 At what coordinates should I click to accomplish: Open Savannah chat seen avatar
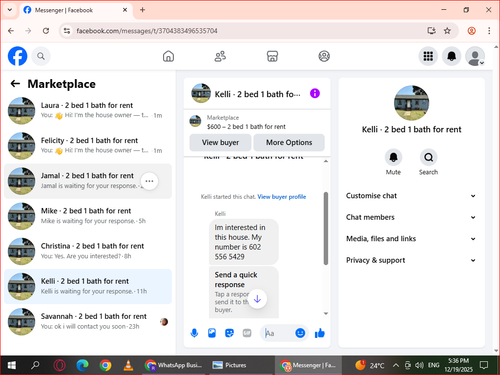pyautogui.click(x=164, y=322)
